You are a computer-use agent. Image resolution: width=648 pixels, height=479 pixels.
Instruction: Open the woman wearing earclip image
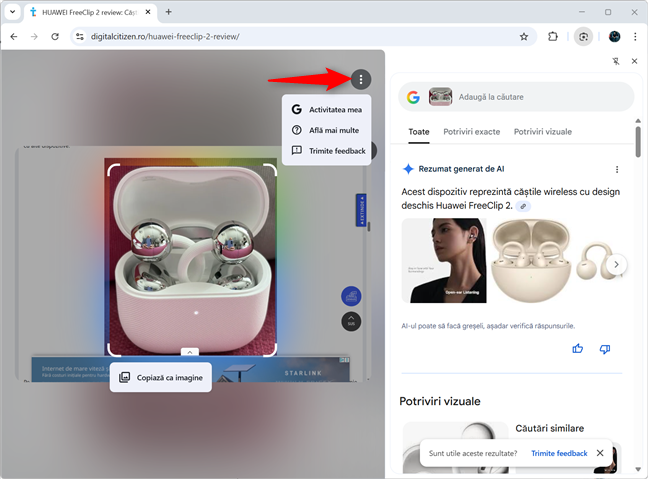pos(444,260)
